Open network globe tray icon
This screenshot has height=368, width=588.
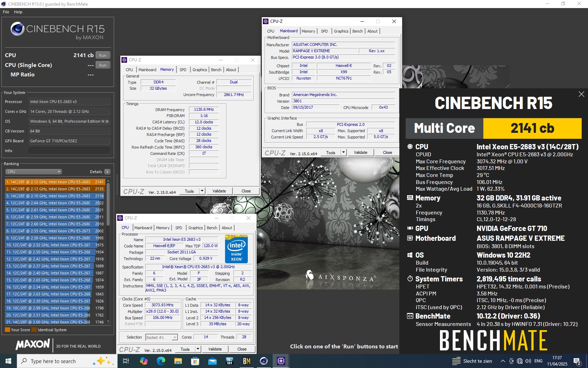(x=520, y=361)
